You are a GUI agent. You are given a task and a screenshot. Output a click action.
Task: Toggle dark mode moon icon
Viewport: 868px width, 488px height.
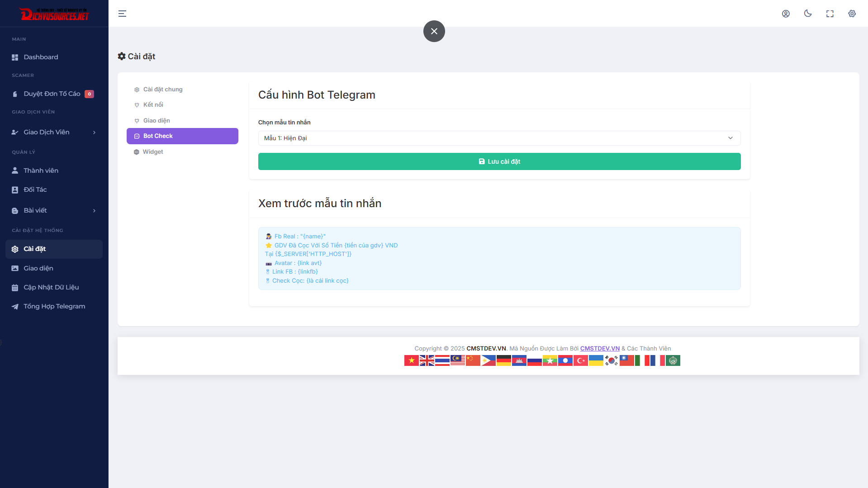(x=808, y=14)
